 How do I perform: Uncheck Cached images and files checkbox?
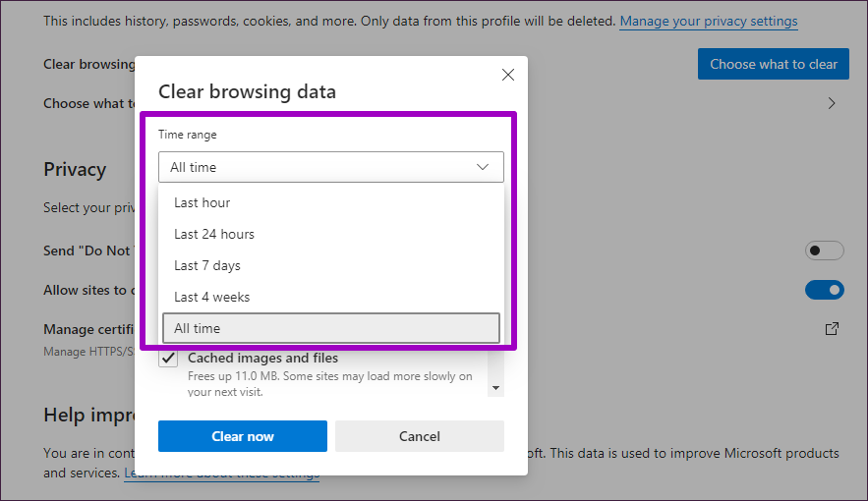(168, 359)
